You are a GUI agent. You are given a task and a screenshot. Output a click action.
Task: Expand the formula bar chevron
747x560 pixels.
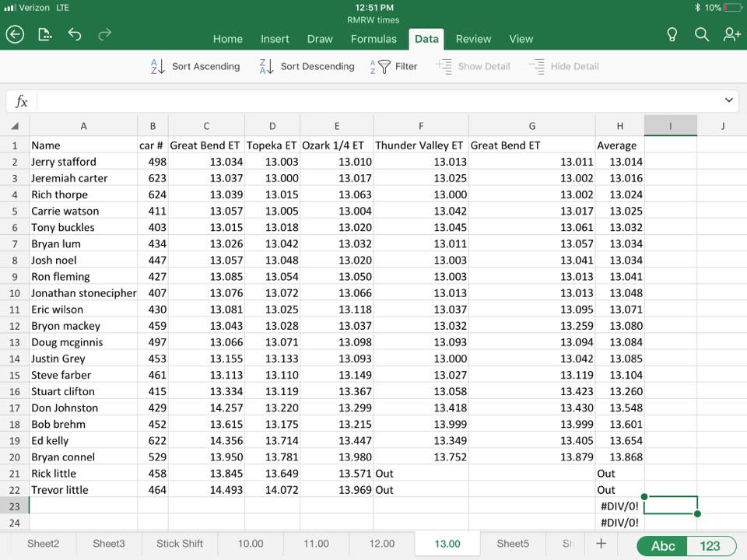tap(729, 100)
